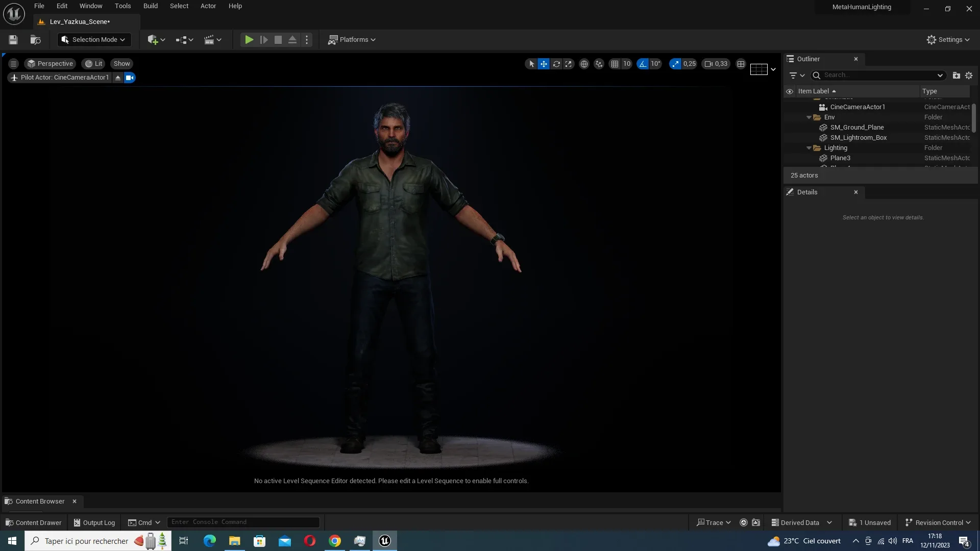Click the Build menu item

click(150, 6)
